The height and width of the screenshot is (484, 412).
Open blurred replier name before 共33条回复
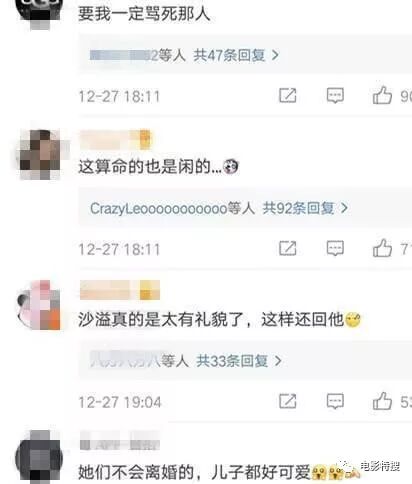pos(126,360)
